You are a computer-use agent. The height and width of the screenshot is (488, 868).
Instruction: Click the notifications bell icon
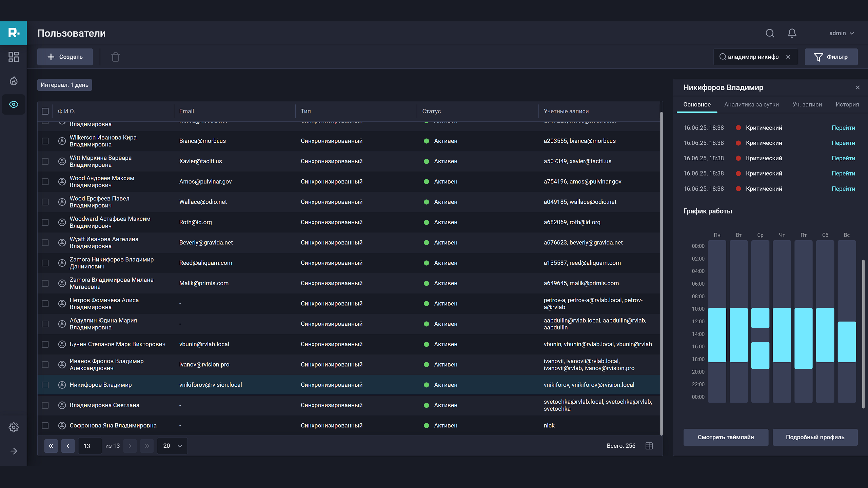pyautogui.click(x=792, y=33)
